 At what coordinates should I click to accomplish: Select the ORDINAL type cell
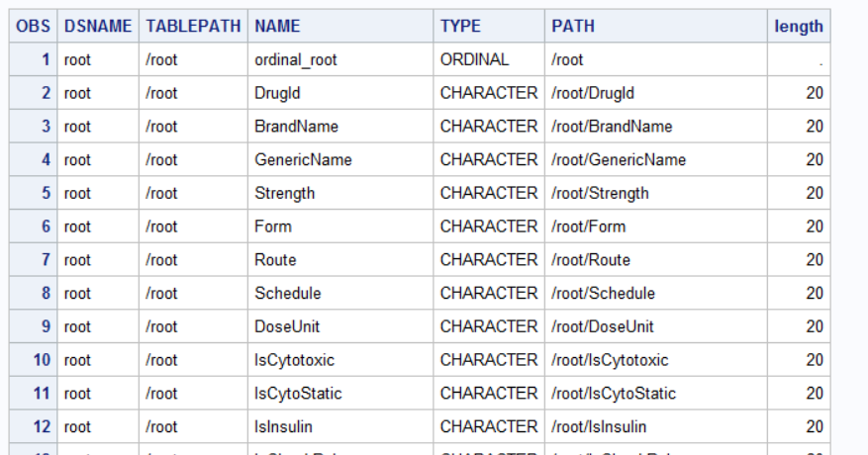click(474, 59)
